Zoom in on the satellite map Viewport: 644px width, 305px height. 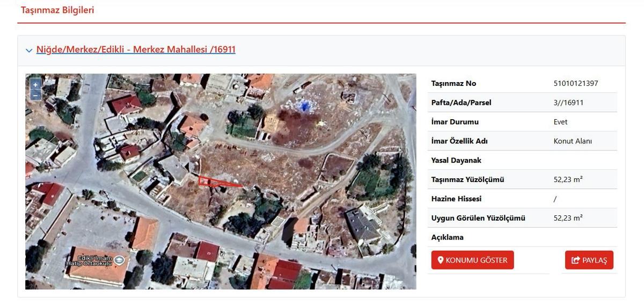pyautogui.click(x=35, y=84)
